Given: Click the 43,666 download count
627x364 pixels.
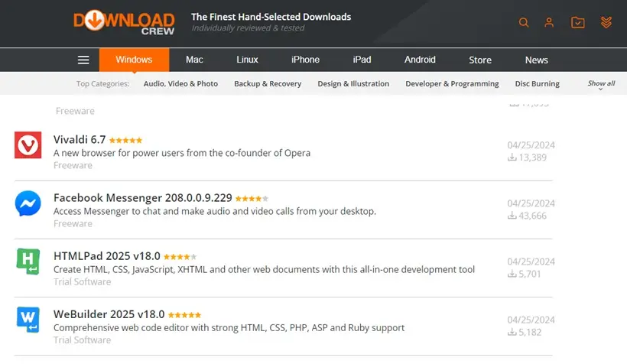Looking at the screenshot, I should point(533,216).
